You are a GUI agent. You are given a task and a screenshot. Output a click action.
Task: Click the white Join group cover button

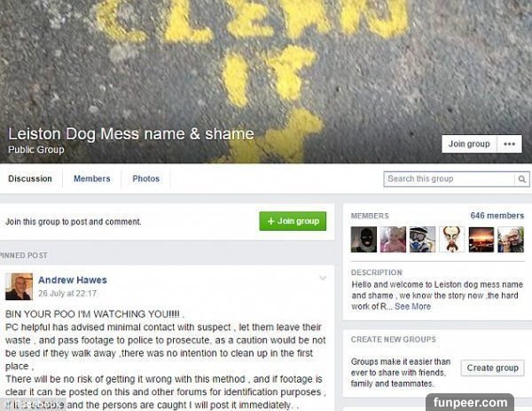tap(469, 144)
